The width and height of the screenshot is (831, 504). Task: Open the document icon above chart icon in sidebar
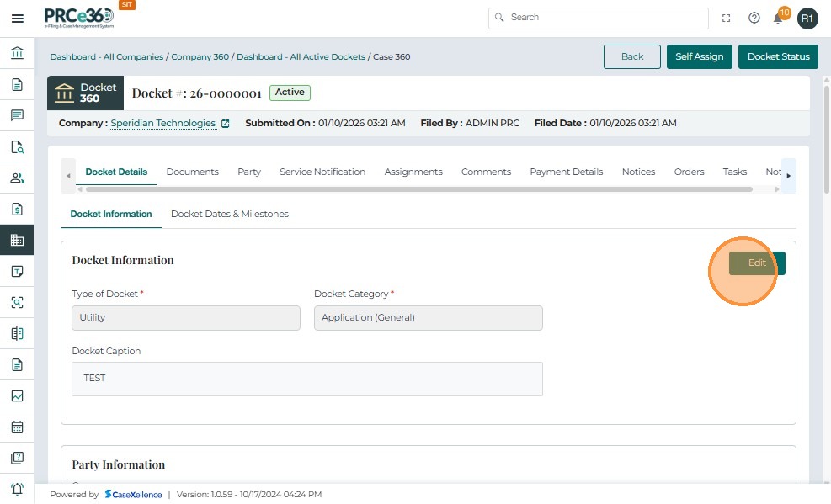pos(17,365)
